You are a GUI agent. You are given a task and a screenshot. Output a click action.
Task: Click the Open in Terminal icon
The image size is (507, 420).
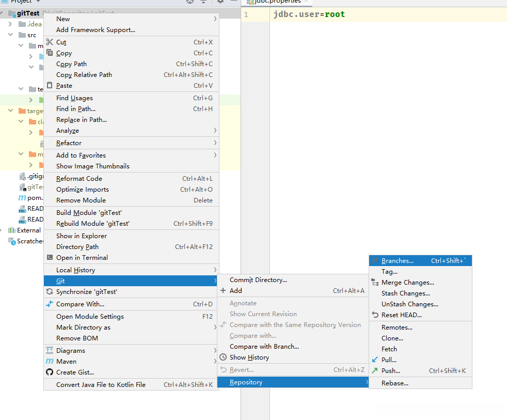tap(50, 257)
